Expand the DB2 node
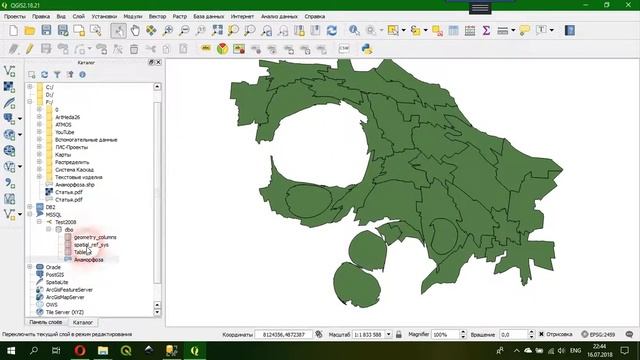Screen dimensions: 640x360 [30, 207]
